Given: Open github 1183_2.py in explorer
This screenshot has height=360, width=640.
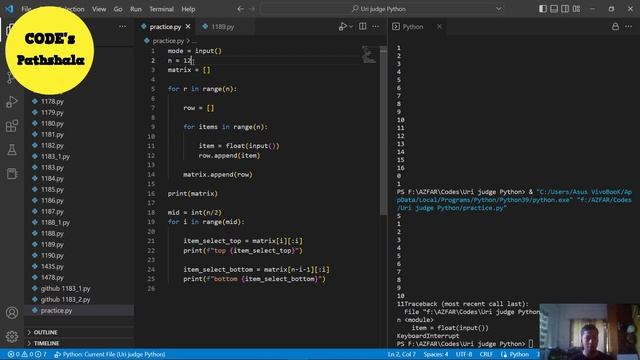Looking at the screenshot, I should click(x=80, y=300).
